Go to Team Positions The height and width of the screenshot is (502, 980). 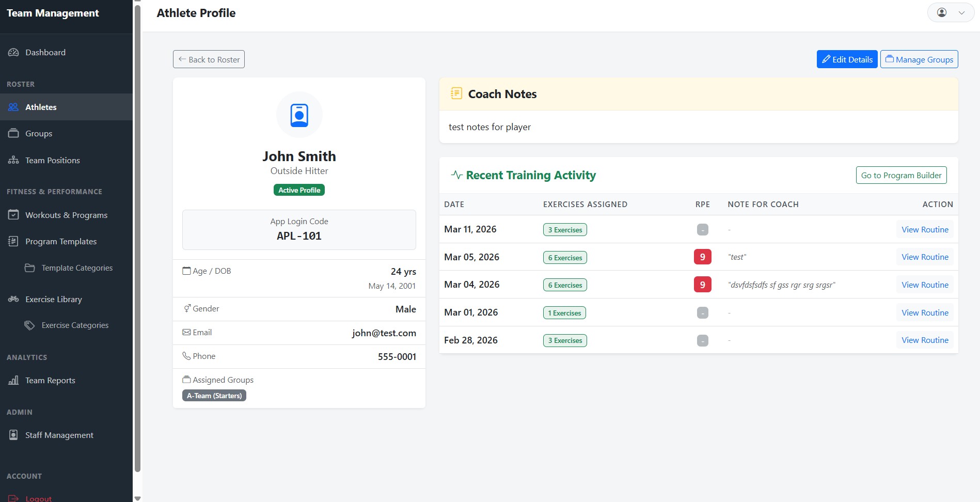pyautogui.click(x=66, y=160)
